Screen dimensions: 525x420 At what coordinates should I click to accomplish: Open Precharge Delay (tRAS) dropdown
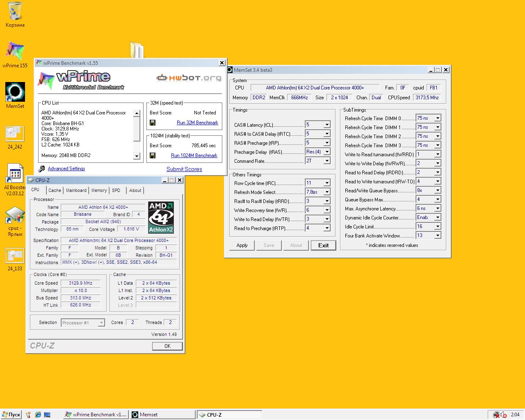pyautogui.click(x=327, y=152)
